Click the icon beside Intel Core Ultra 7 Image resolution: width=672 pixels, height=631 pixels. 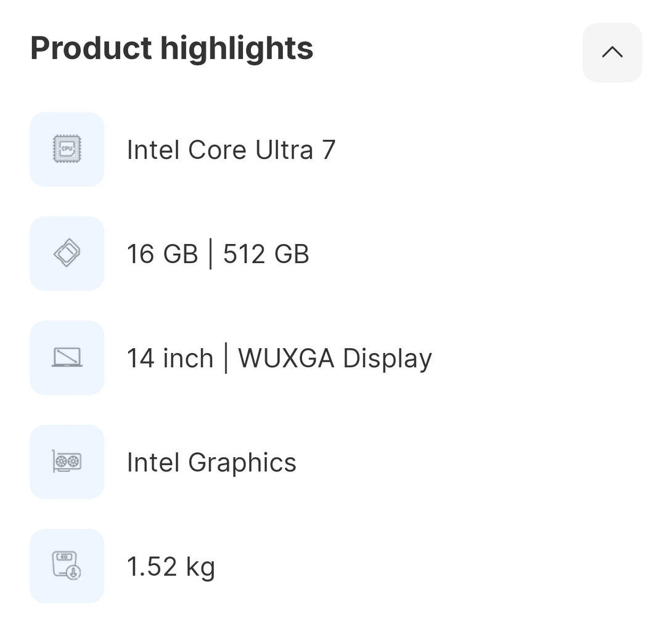(x=67, y=149)
